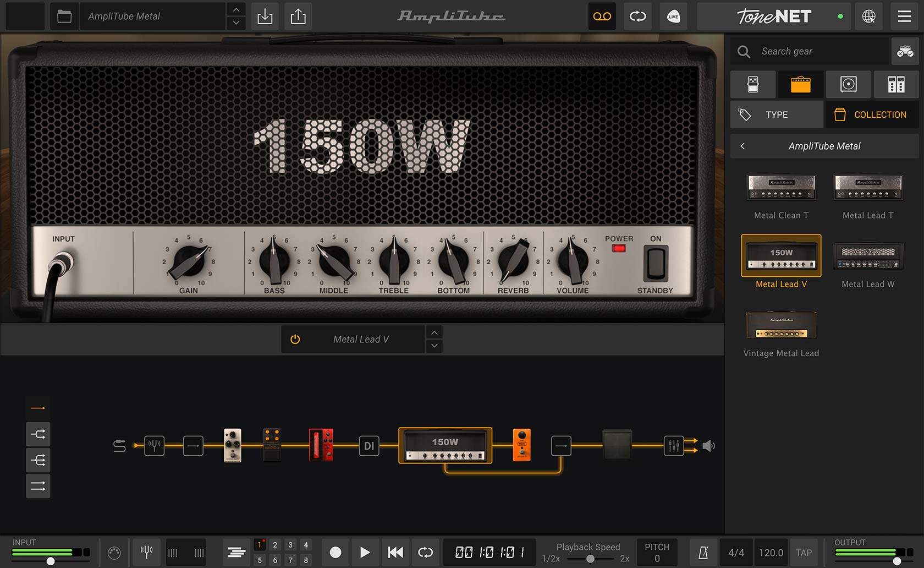Select the Vintage Metal Lead amp thumbnail
Viewport: 924px width, 568px height.
[781, 325]
